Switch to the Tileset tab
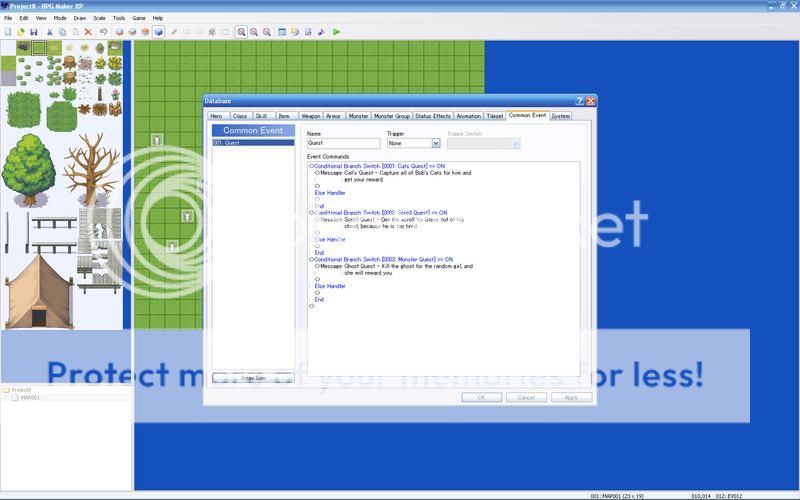This screenshot has width=800, height=500. 494,116
